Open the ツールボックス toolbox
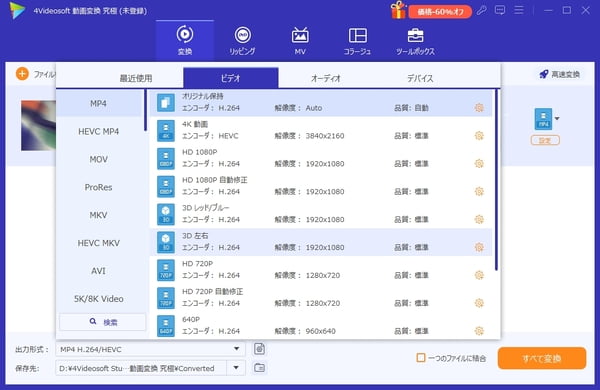600x390 pixels. coord(415,41)
